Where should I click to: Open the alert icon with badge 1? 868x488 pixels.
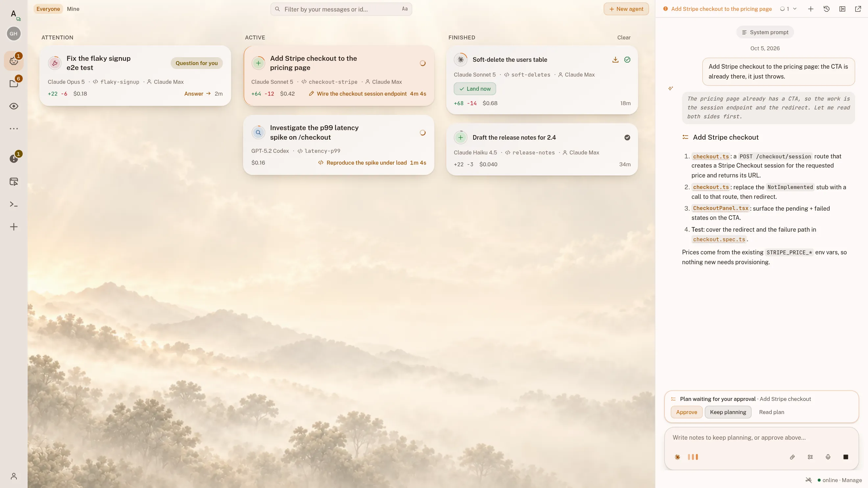pyautogui.click(x=13, y=159)
